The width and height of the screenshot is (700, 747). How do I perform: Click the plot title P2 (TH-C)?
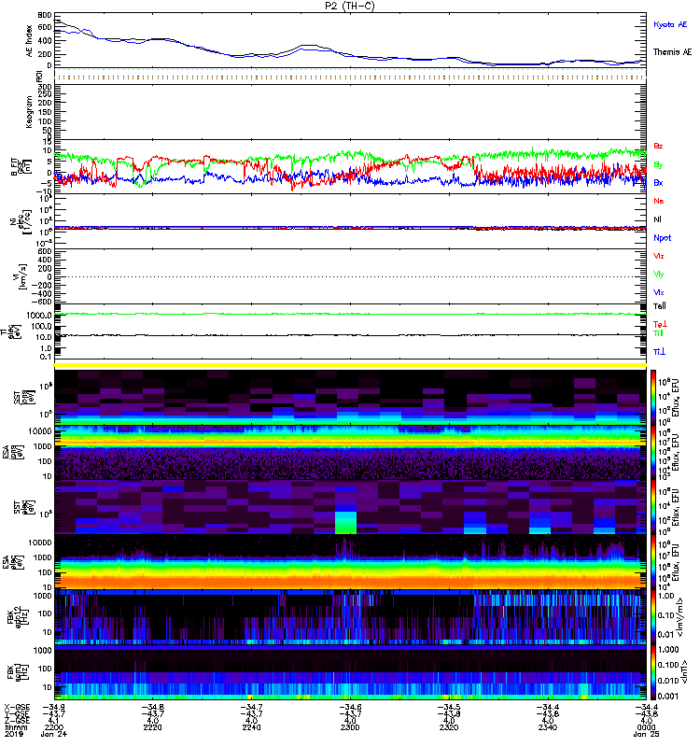[x=349, y=6]
